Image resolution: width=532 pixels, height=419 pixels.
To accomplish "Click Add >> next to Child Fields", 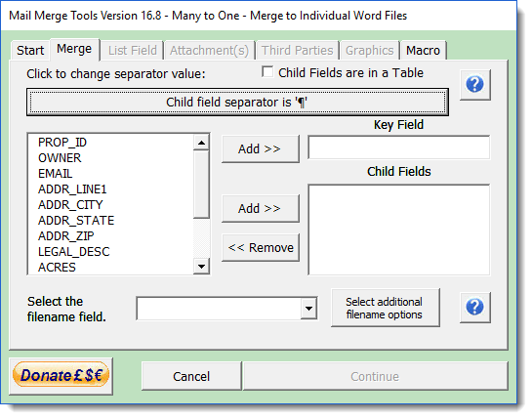I will point(261,208).
